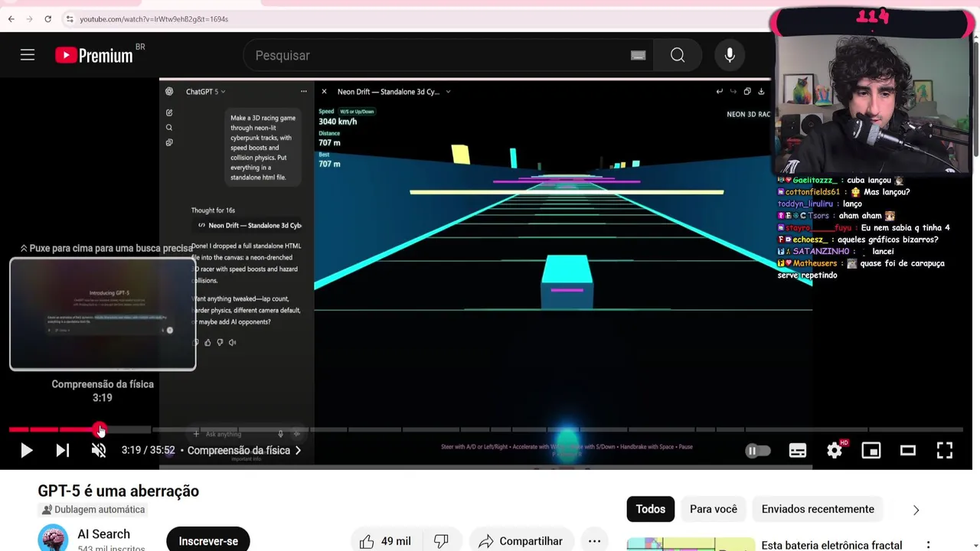980x551 pixels.
Task: Expand the 'Compreensão da física' chapter list
Action: pos(244,451)
